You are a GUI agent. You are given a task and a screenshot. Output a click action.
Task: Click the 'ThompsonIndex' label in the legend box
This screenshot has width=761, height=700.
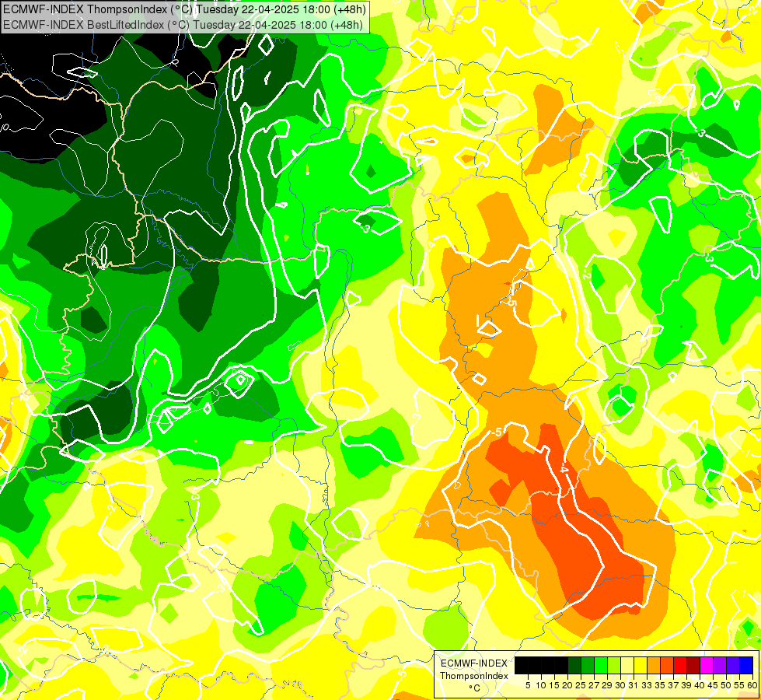[x=474, y=676]
